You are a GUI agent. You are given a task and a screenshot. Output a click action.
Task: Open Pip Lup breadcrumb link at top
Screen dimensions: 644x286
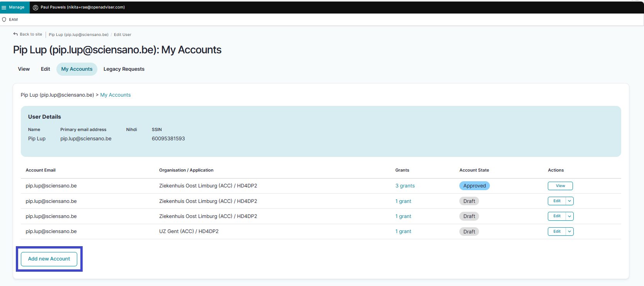(x=78, y=35)
